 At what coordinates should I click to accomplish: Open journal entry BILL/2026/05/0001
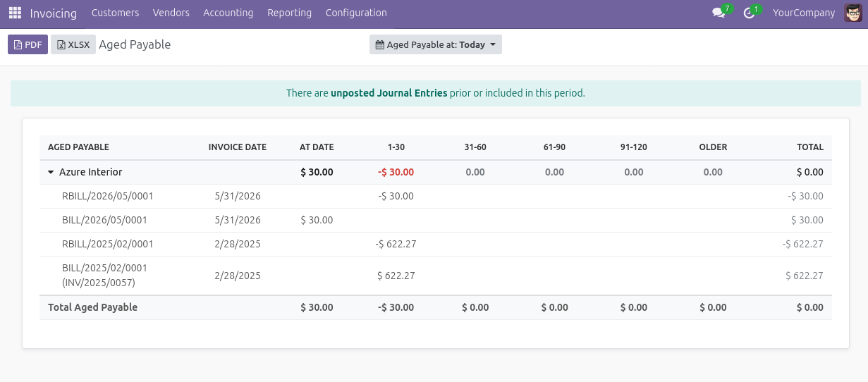(104, 220)
